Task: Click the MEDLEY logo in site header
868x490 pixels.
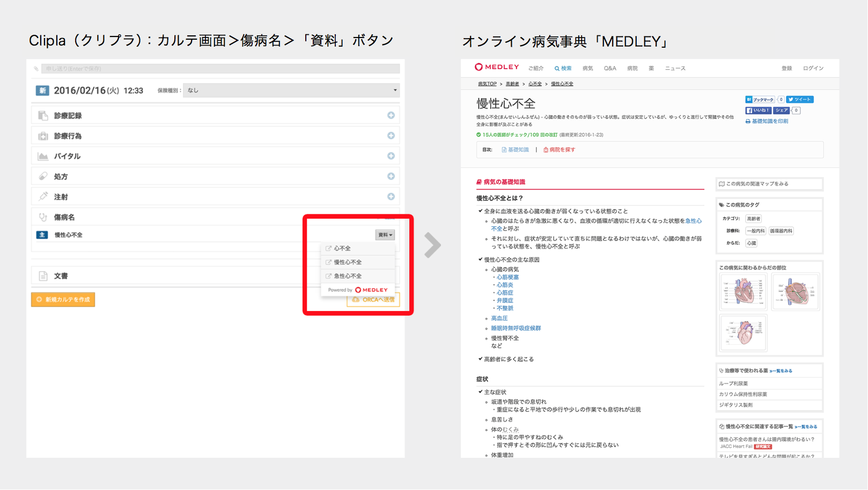Action: click(x=497, y=68)
